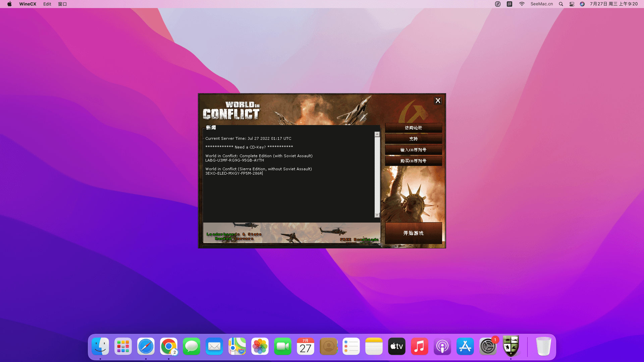Image resolution: width=644 pixels, height=362 pixels.
Task: Click the news scrollbar up arrow
Action: [x=377, y=134]
